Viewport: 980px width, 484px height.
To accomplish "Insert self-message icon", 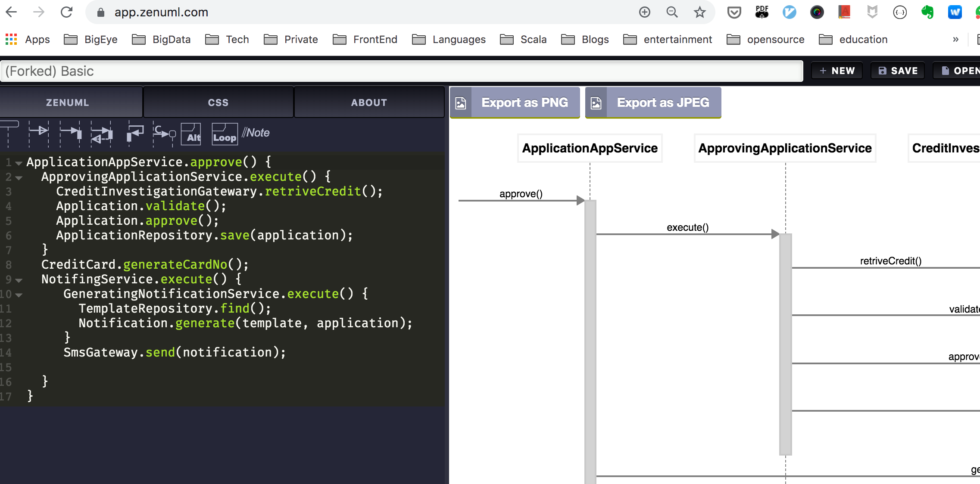I will click(x=135, y=133).
